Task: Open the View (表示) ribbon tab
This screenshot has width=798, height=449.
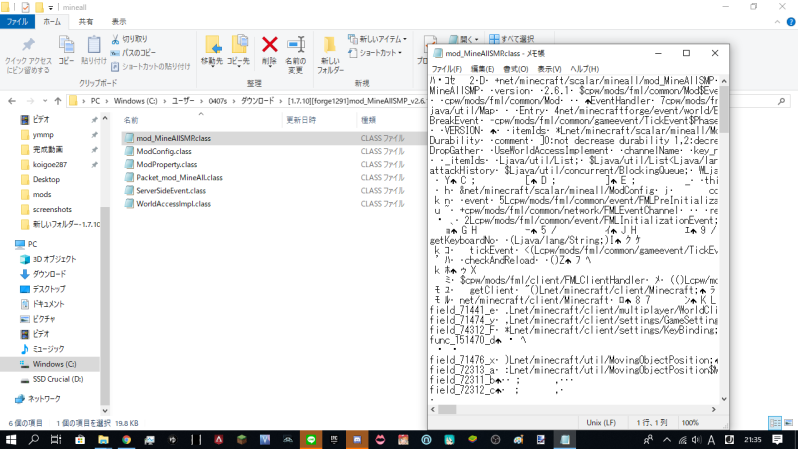Action: pos(118,20)
